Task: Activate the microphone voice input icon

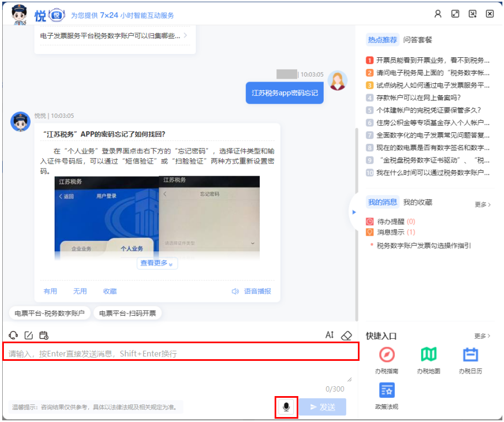Action: click(286, 407)
